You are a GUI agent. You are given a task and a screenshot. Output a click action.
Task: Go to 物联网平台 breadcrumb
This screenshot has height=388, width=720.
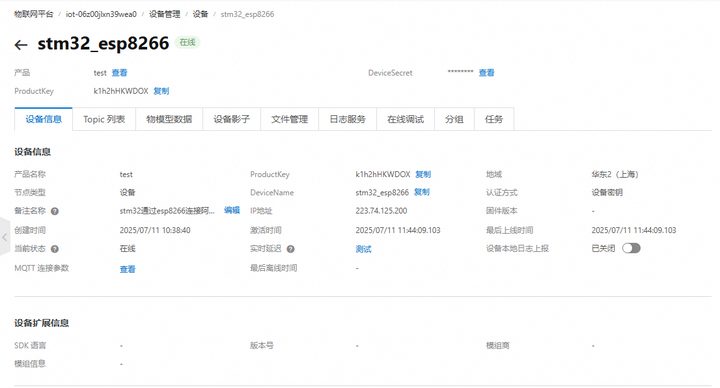34,14
